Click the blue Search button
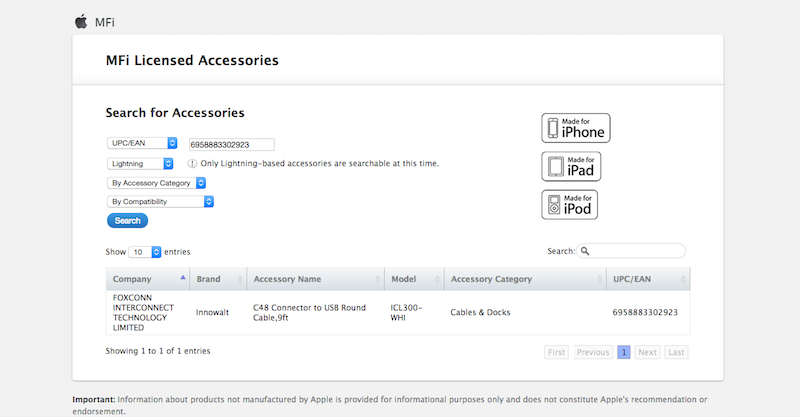The image size is (800, 417). pyautogui.click(x=128, y=220)
